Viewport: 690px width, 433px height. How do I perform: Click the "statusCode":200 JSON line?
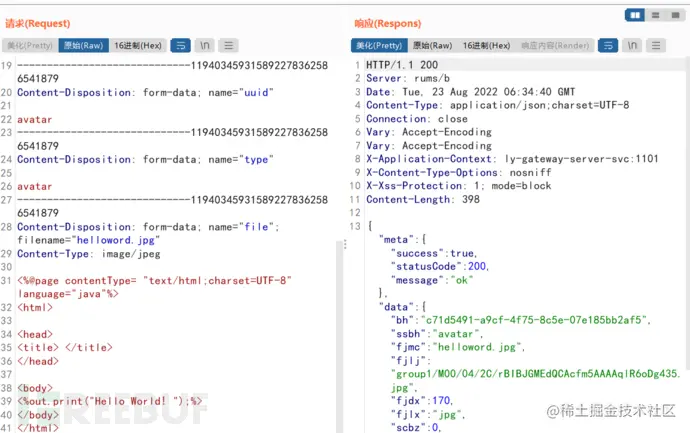pyautogui.click(x=440, y=267)
